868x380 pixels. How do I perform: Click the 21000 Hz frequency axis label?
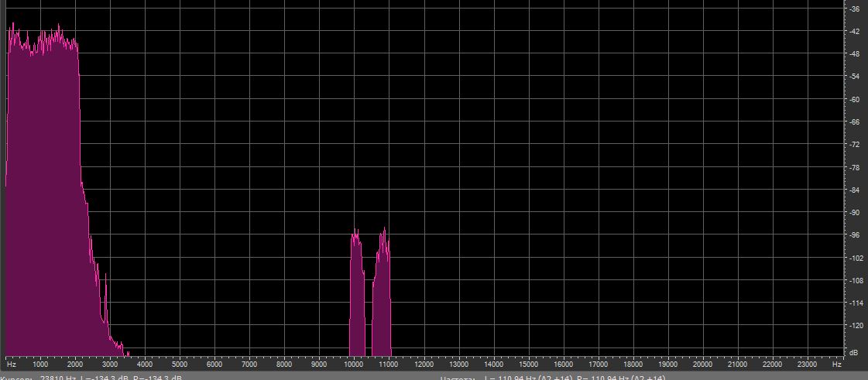tap(737, 365)
